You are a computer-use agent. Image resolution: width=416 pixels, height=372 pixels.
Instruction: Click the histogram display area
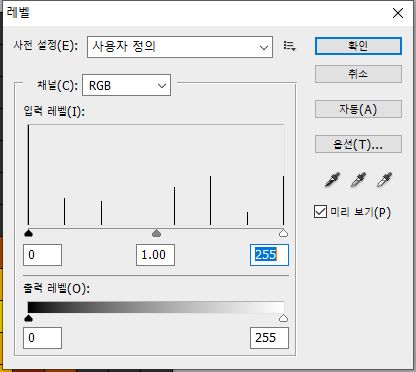(156, 175)
